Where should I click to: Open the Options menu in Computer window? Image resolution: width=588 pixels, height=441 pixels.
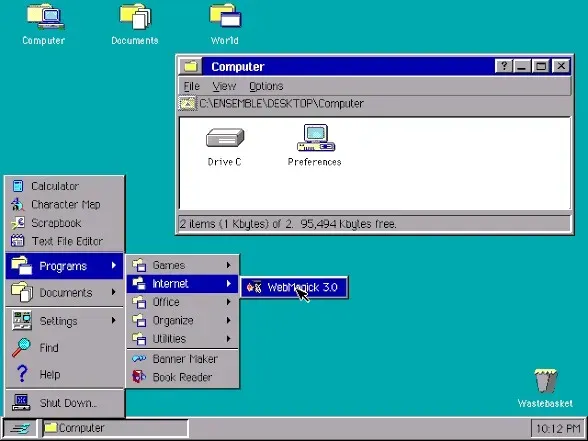[x=266, y=86]
